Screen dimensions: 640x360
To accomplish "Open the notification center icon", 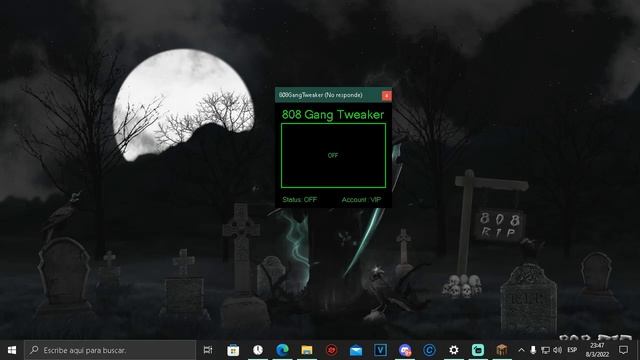I will (623, 350).
